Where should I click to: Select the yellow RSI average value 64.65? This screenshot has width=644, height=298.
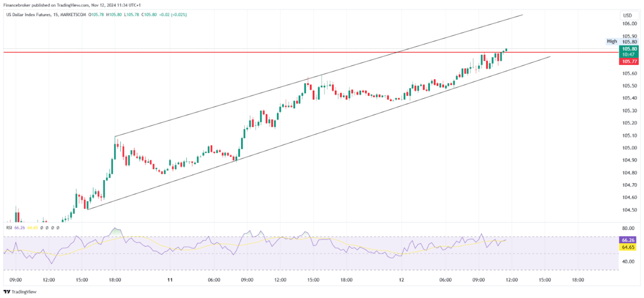(x=32, y=228)
